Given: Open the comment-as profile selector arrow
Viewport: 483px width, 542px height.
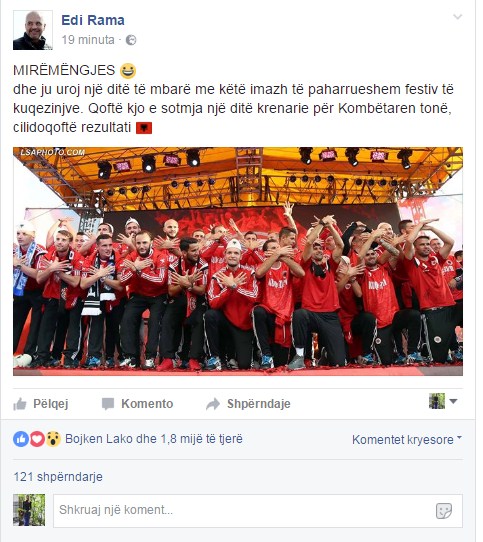Looking at the screenshot, I should pos(453,401).
